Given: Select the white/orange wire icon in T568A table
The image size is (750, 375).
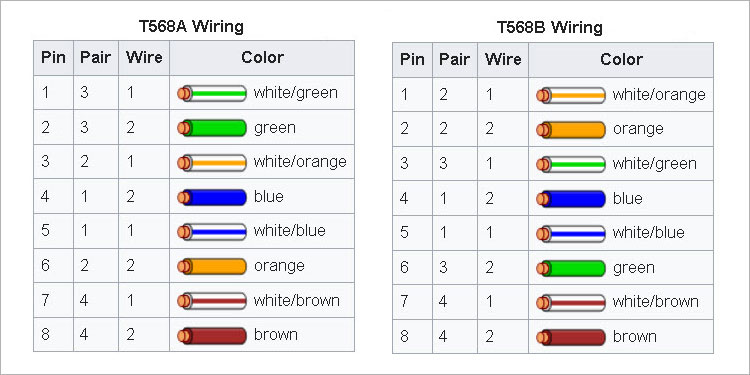Looking at the screenshot, I should coord(212,163).
